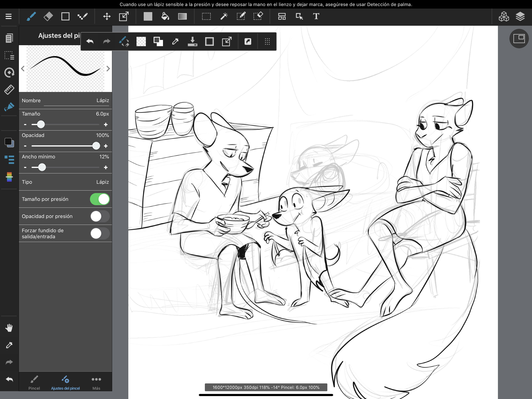Click the eyedropper icon in floating toolbar

175,42
